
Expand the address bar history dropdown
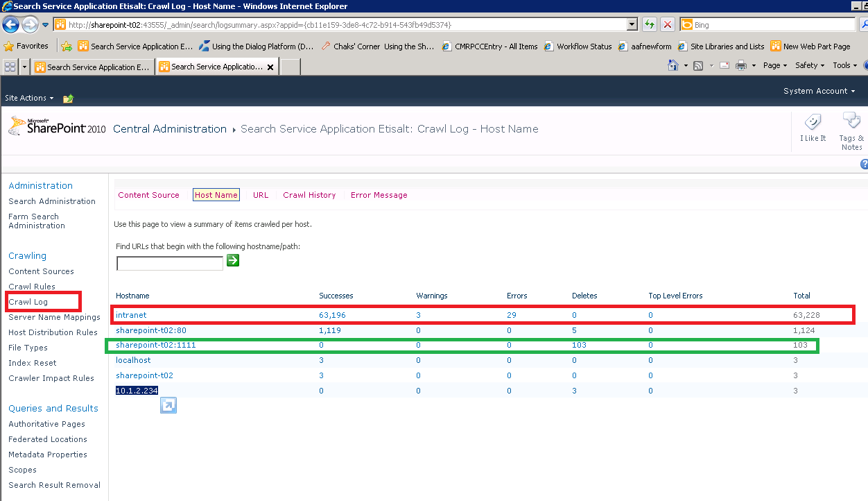tap(630, 24)
